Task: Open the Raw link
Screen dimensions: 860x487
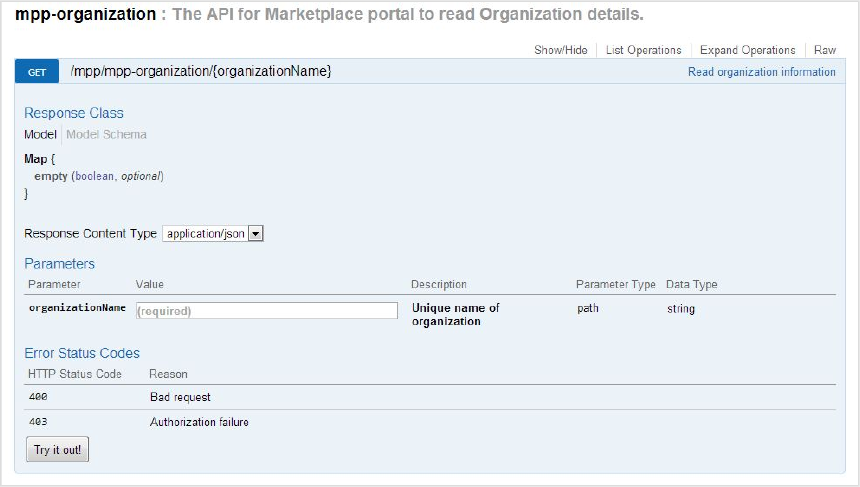Action: pos(825,50)
